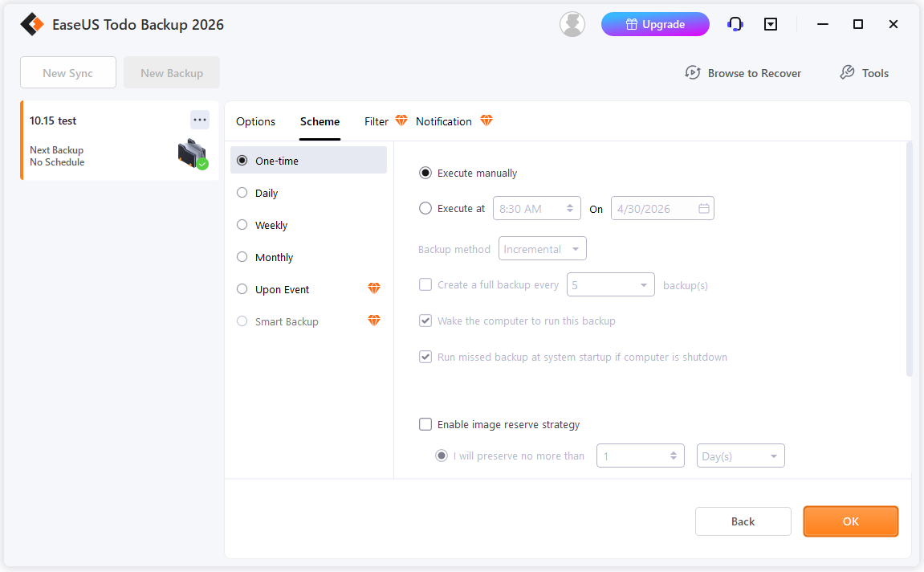The height and width of the screenshot is (572, 924).
Task: Click the Upgrade button
Action: [655, 24]
